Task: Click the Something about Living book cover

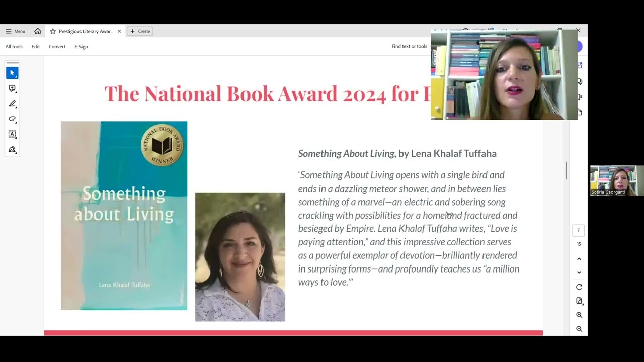Action: [124, 216]
